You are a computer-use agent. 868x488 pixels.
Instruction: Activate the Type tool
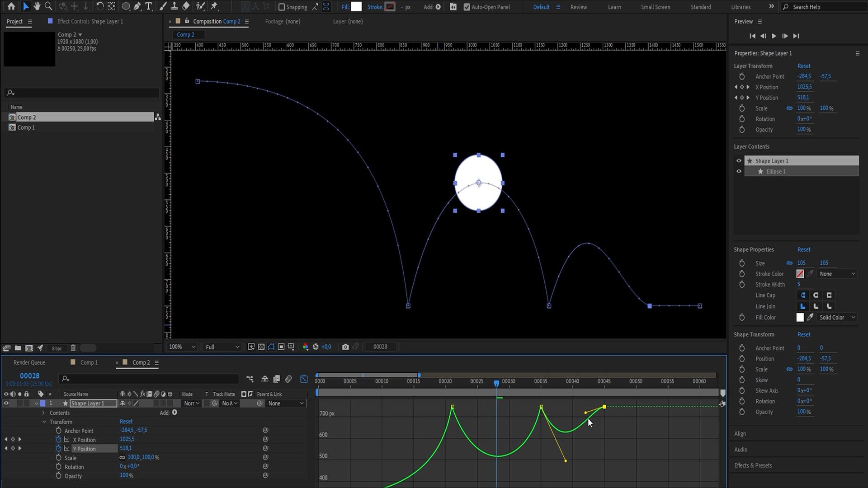click(148, 6)
